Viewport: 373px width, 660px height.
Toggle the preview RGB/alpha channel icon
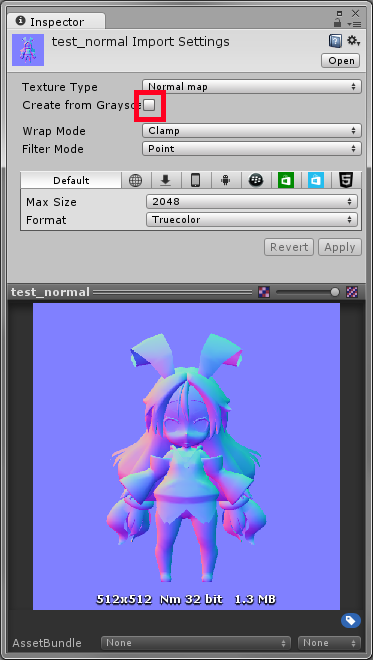[x=264, y=292]
